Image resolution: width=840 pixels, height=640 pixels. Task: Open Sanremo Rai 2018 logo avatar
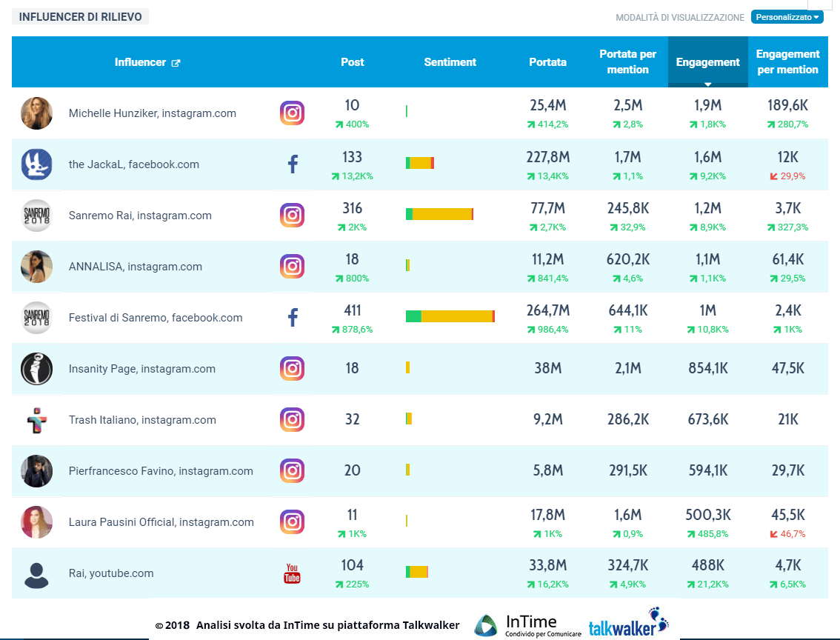(x=36, y=216)
